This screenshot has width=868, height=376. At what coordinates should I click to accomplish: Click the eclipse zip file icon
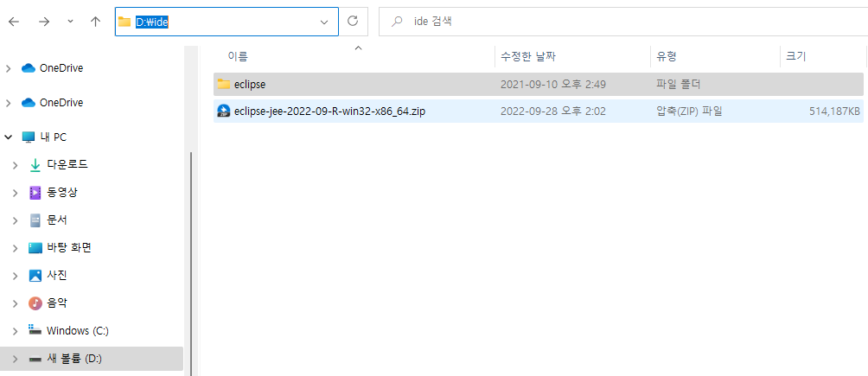pos(224,112)
